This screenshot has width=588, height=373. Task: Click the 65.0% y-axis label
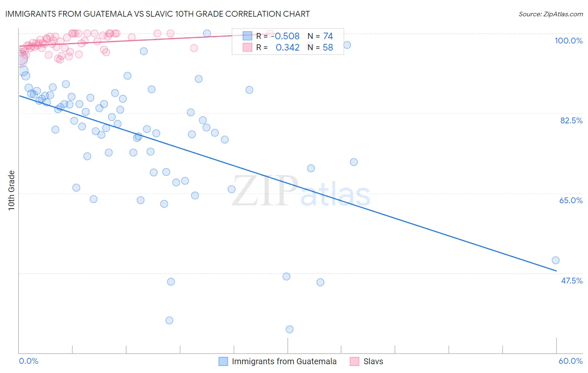pos(571,200)
